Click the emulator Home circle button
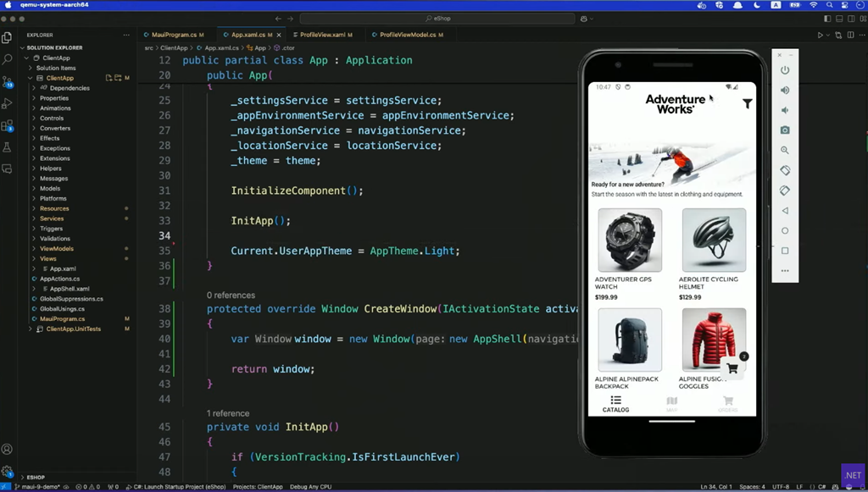Image resolution: width=868 pixels, height=492 pixels. pos(785,230)
